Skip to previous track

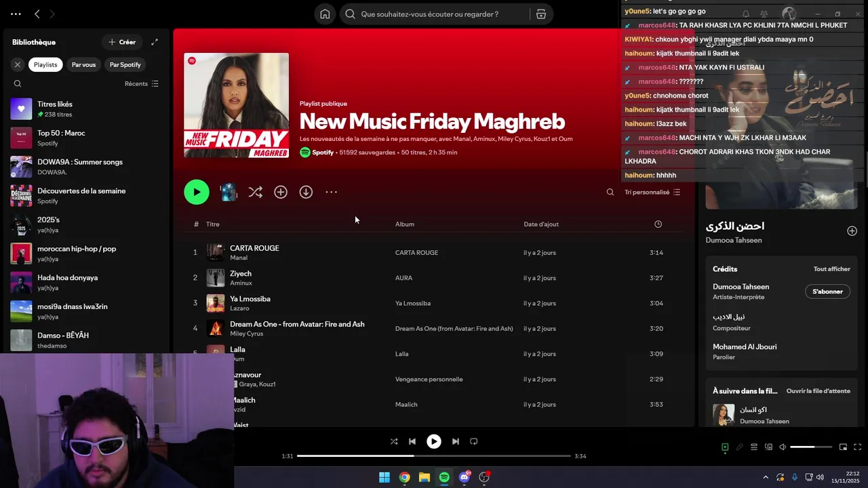(412, 441)
